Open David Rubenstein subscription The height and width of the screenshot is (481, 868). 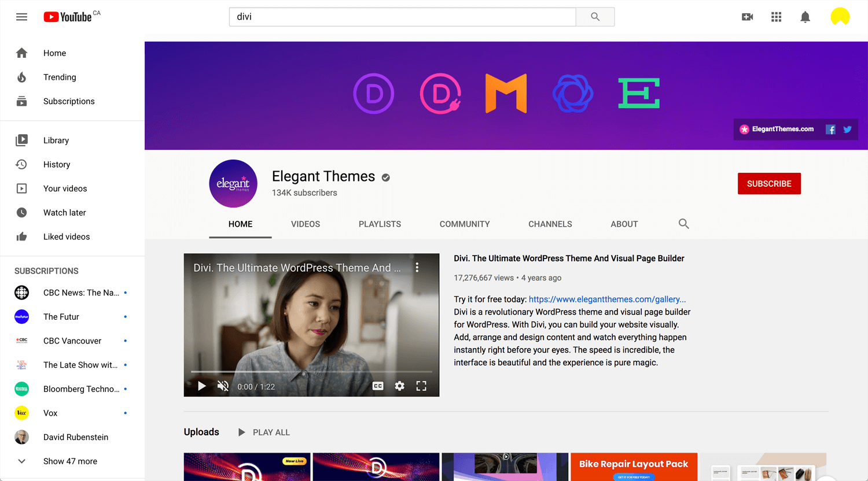(72, 437)
